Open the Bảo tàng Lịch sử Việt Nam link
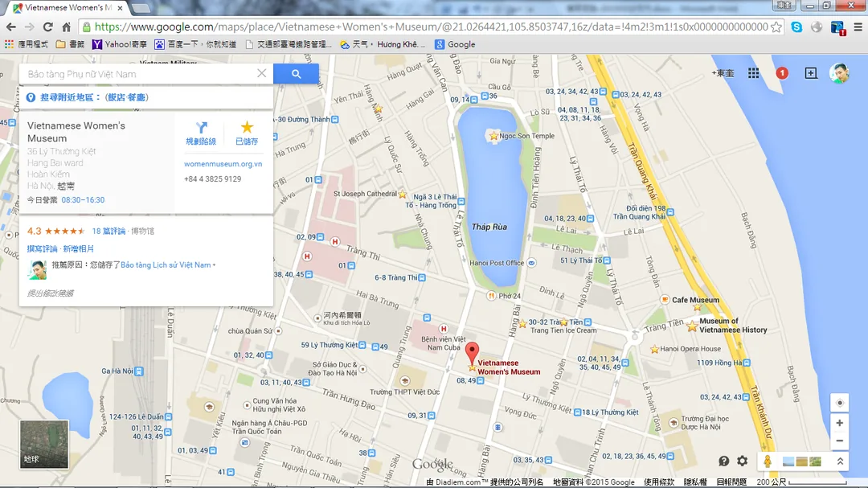Image resolution: width=868 pixels, height=488 pixels. [x=166, y=265]
